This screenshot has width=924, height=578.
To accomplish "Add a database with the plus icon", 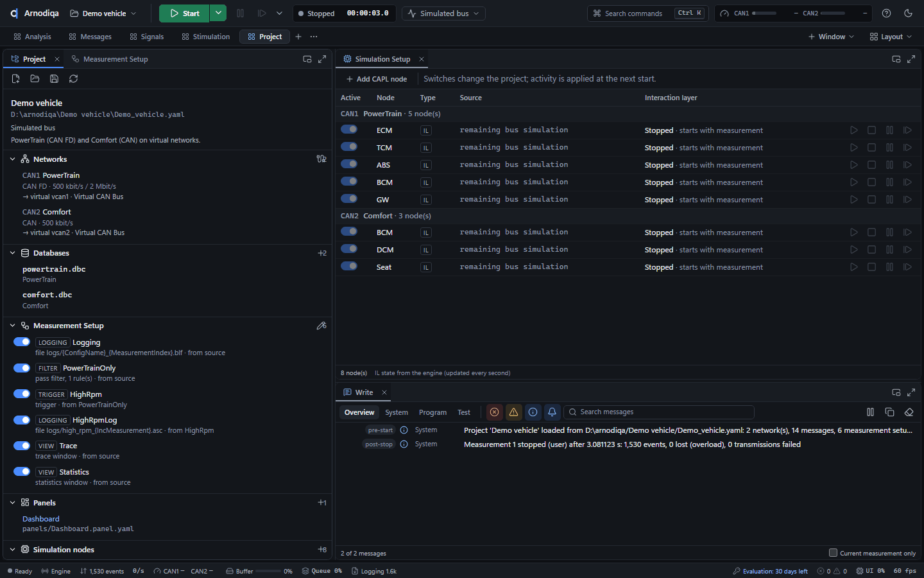I will [322, 253].
